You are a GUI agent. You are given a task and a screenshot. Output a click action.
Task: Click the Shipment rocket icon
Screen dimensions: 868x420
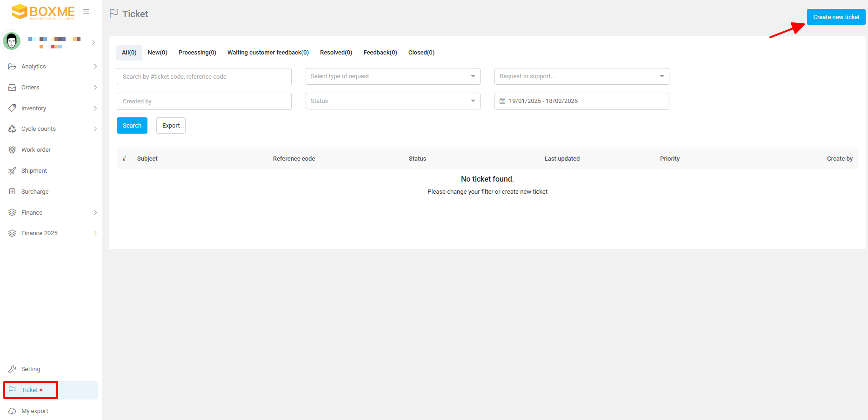12,171
